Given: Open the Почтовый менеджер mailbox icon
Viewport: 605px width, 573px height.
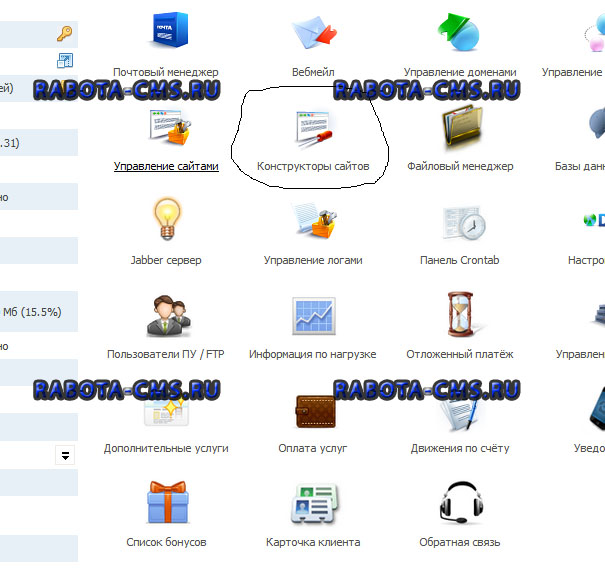Looking at the screenshot, I should point(169,30).
